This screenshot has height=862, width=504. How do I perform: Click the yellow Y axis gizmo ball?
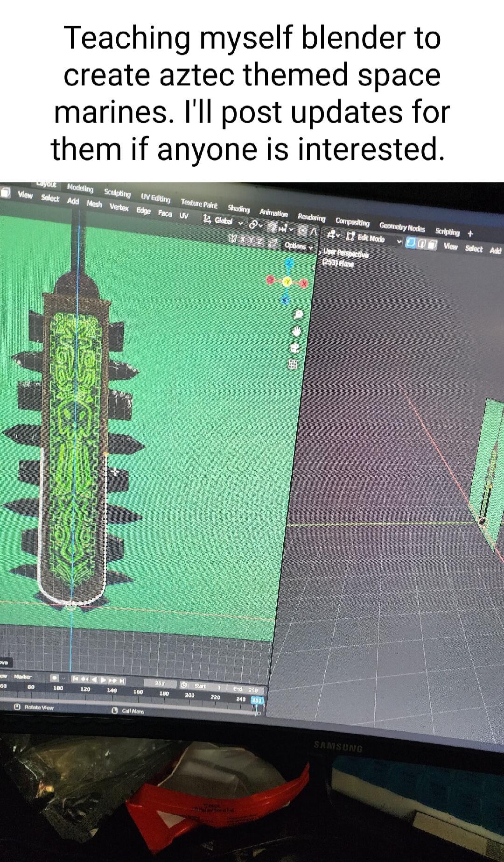(x=287, y=282)
